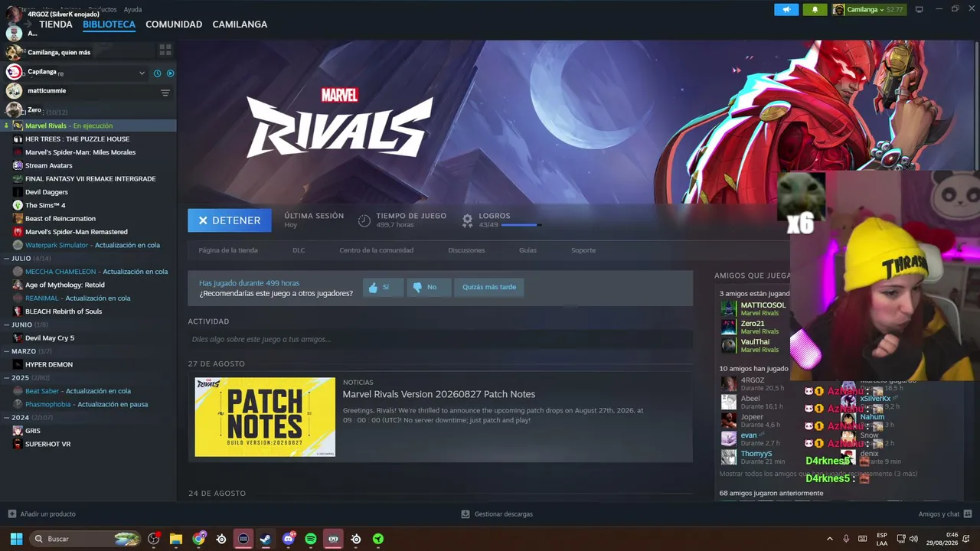
Task: Toggle the ready-to-play filter icon
Action: click(170, 73)
